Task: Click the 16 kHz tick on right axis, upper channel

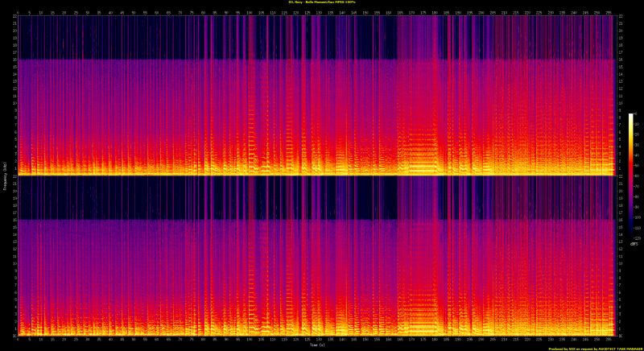Action: (x=620, y=60)
